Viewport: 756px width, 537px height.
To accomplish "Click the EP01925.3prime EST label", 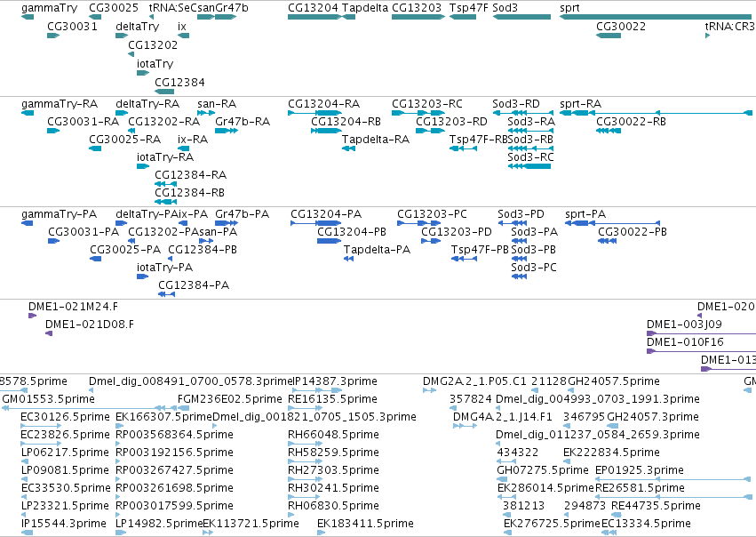I will coord(640,470).
